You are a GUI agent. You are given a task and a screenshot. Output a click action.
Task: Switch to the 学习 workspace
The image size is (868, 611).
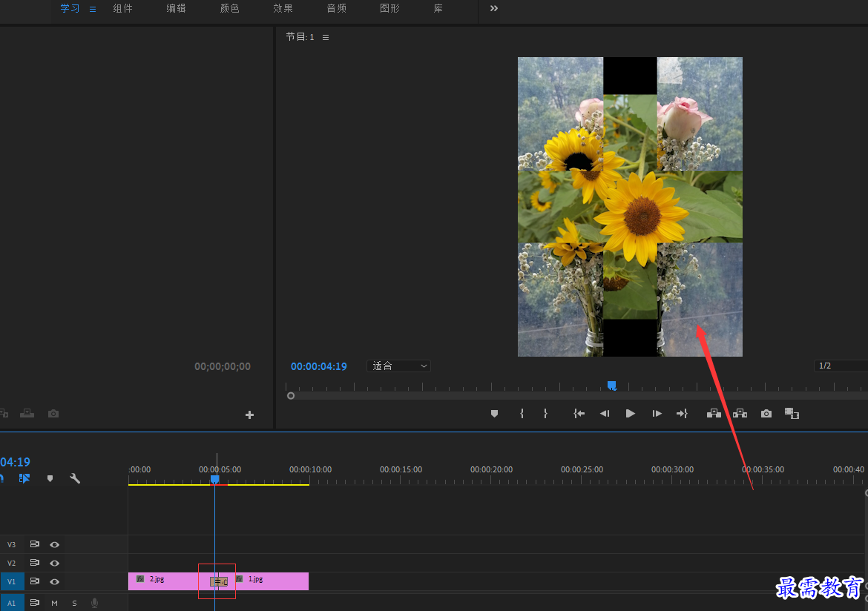[70, 8]
